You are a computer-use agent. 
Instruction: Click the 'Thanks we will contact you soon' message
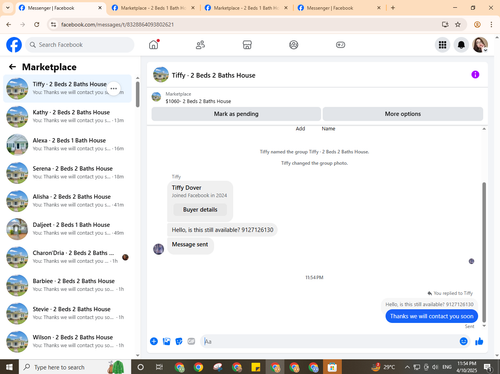point(432,316)
